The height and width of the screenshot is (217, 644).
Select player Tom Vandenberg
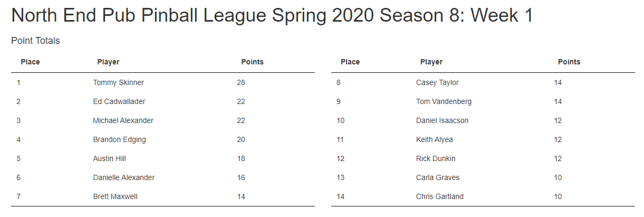[444, 101]
